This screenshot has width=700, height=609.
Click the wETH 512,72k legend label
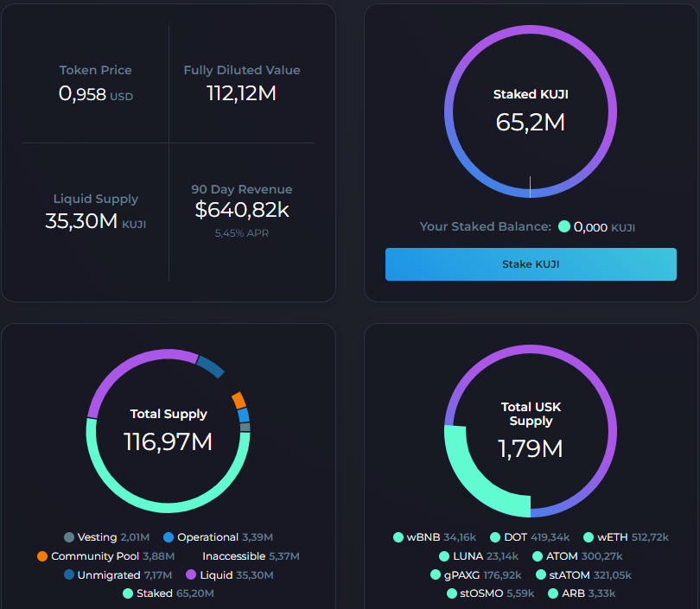coord(633,537)
